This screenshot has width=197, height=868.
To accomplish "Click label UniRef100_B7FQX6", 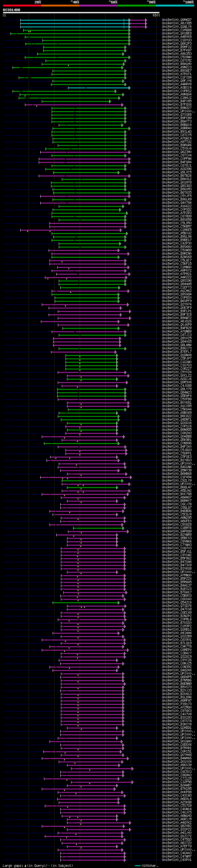I will point(177,104).
